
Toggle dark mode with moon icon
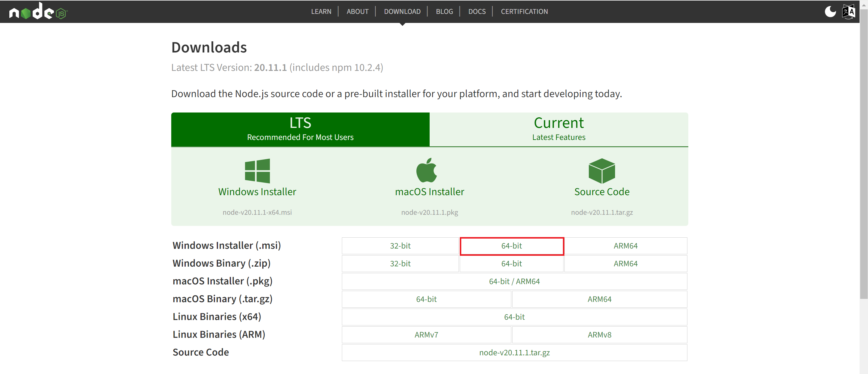tap(830, 12)
